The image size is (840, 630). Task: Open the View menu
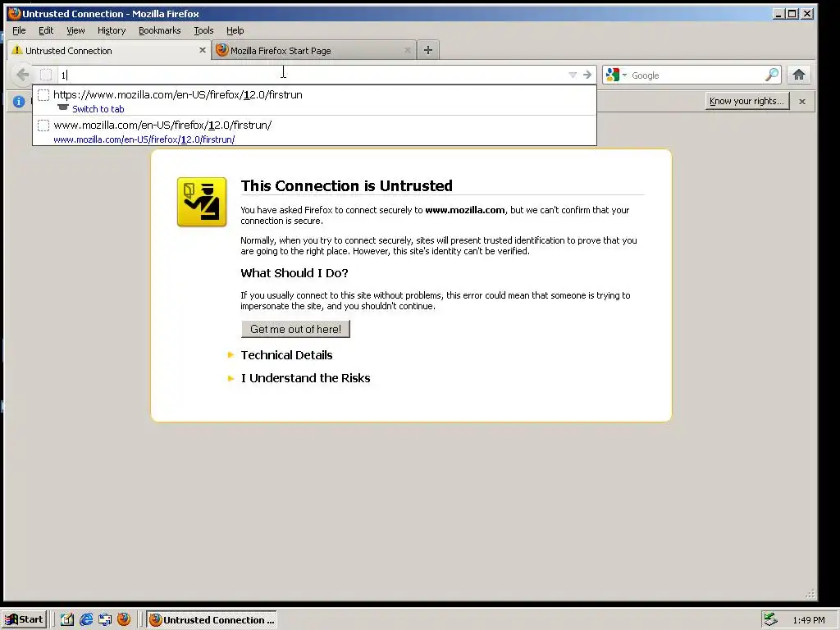pyautogui.click(x=75, y=30)
